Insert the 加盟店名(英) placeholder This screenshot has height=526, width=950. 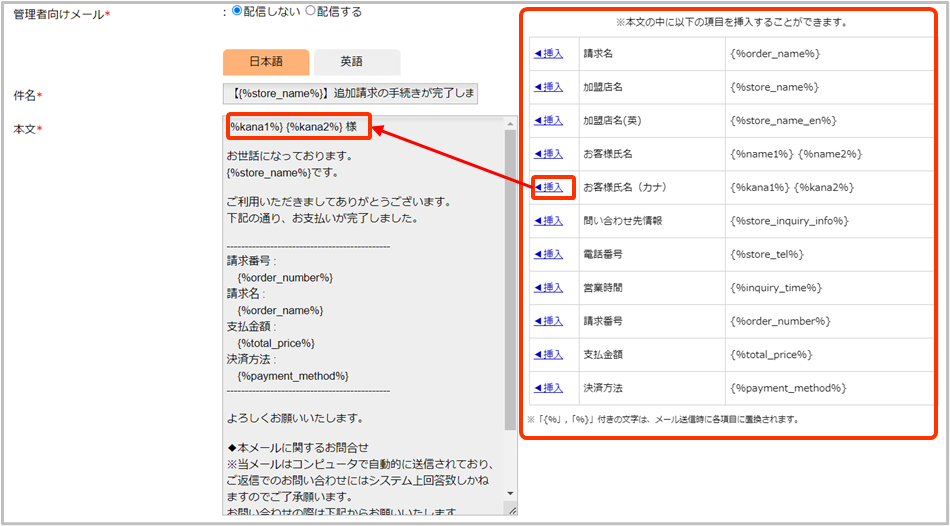click(x=548, y=120)
